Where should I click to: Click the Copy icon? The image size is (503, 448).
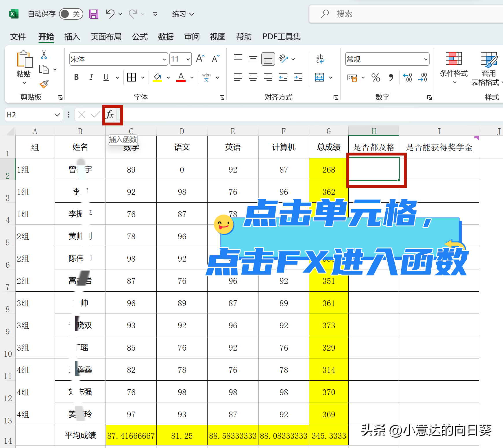click(44, 70)
